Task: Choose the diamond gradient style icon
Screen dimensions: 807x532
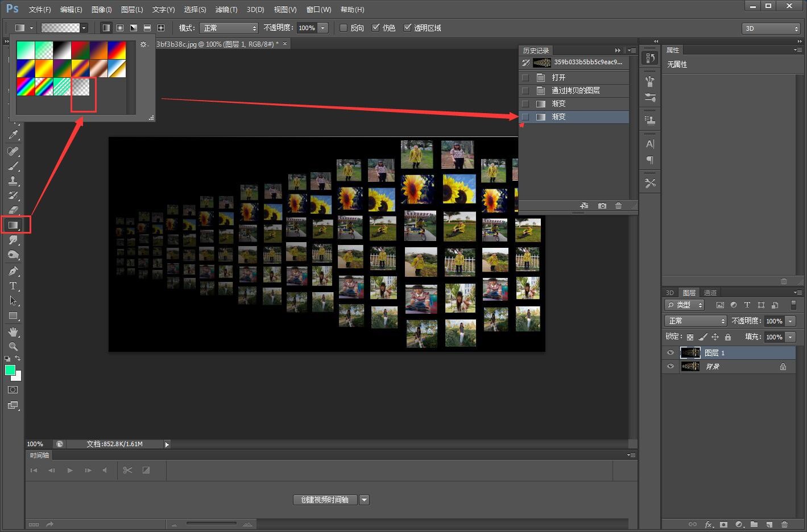Action: (161, 28)
